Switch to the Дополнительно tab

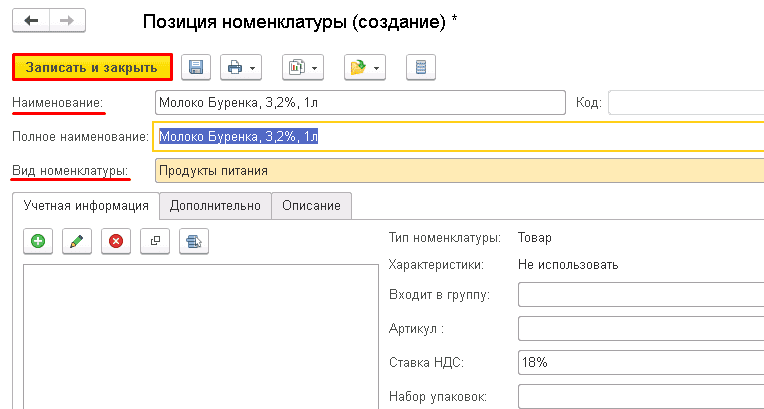coord(215,205)
